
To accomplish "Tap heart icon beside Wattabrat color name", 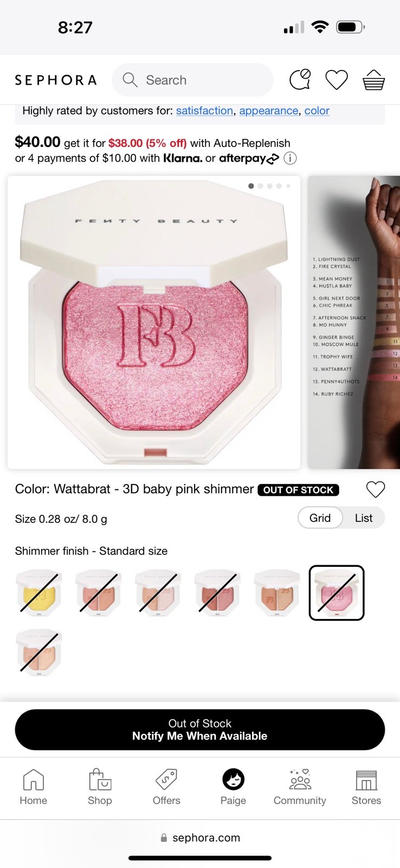I will click(x=376, y=489).
